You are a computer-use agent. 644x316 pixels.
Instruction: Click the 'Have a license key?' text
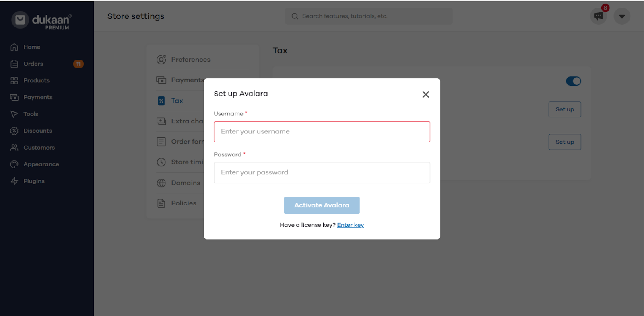[308, 225]
